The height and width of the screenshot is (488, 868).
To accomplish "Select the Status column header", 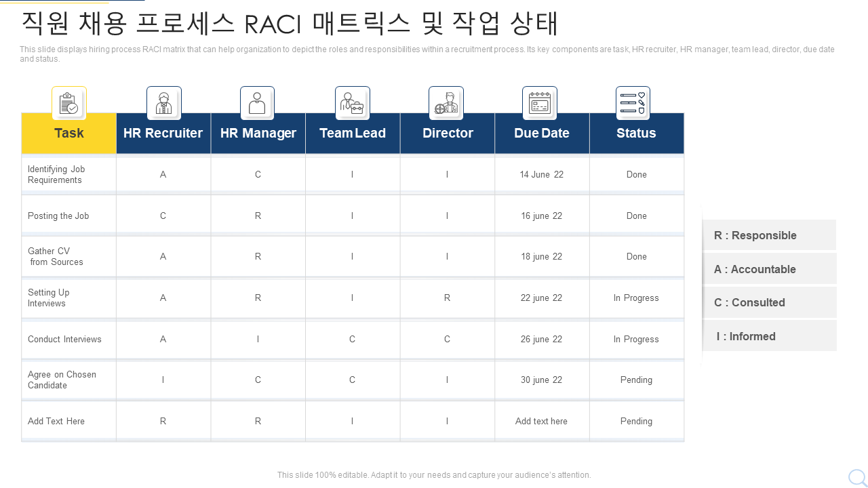I will point(637,133).
